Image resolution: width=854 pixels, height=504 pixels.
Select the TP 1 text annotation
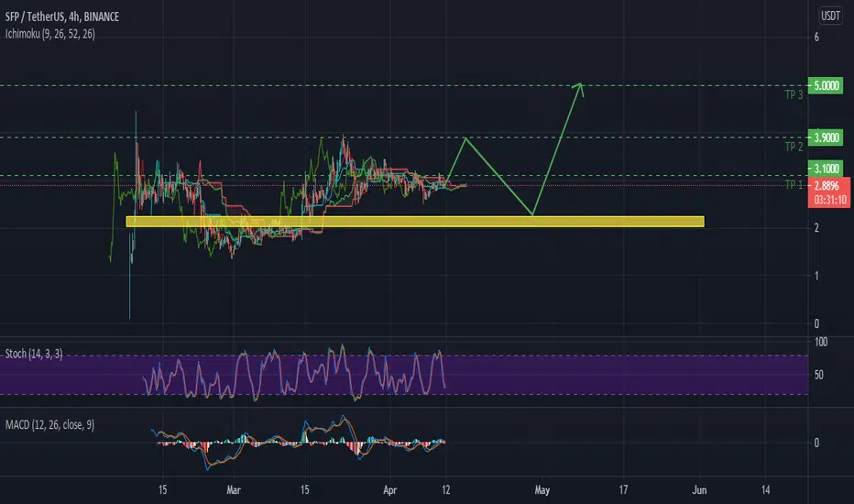(x=794, y=184)
